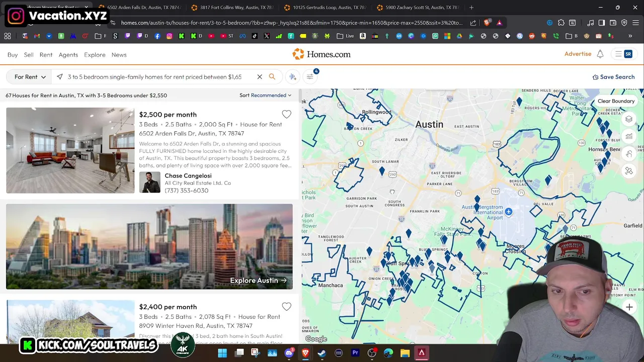Open Premiere Pro from taskbar
Screen dimensions: 644x362
click(355, 353)
